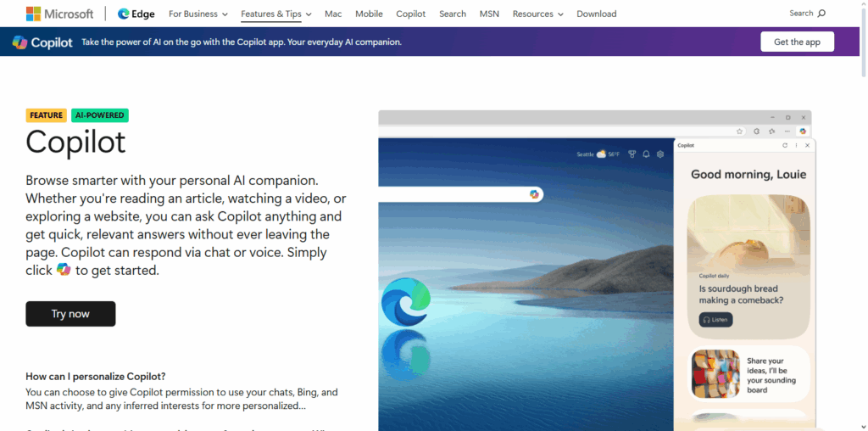Click 'Is sourdough bread making a comeback?' text
This screenshot has height=431, width=868.
click(741, 294)
